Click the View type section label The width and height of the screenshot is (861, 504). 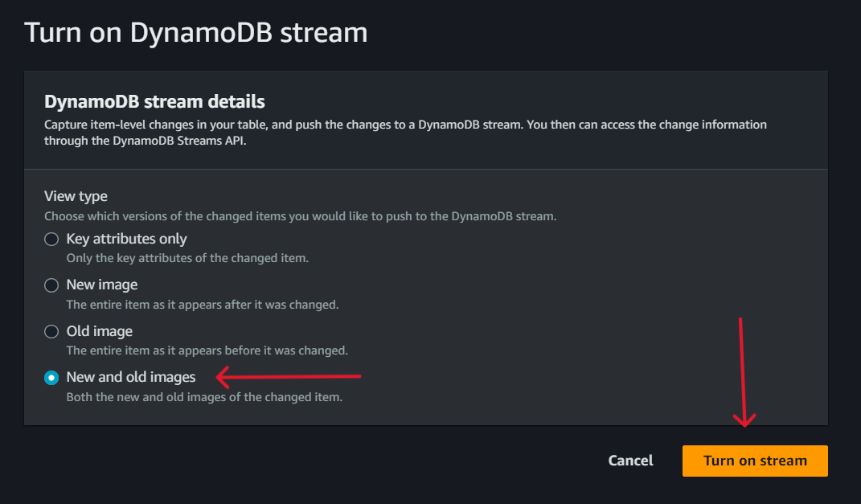point(76,196)
